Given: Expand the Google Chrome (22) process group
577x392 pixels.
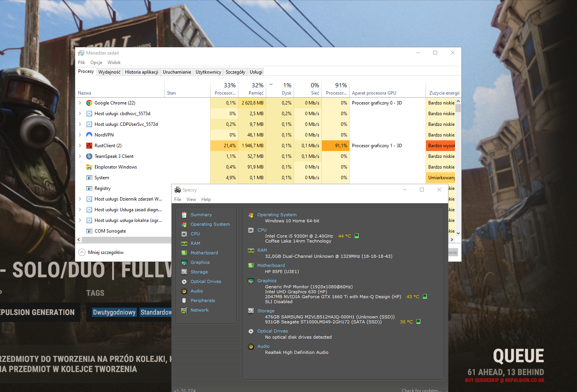Looking at the screenshot, I should [79, 103].
